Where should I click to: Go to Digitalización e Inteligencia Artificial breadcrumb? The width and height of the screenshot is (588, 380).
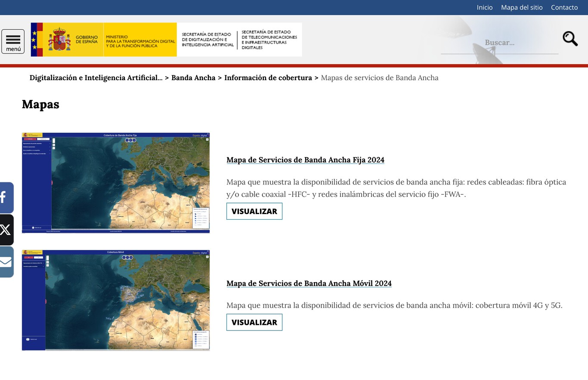[x=96, y=78]
